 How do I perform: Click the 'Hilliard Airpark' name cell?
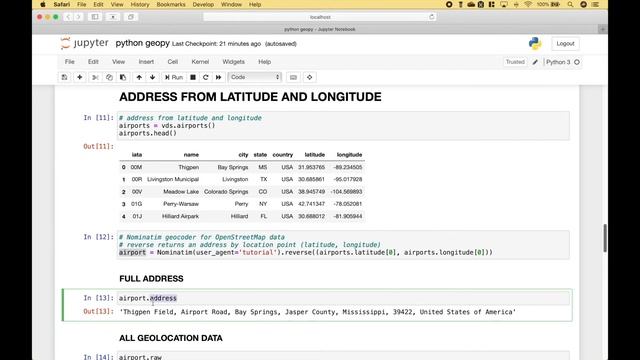click(x=180, y=216)
